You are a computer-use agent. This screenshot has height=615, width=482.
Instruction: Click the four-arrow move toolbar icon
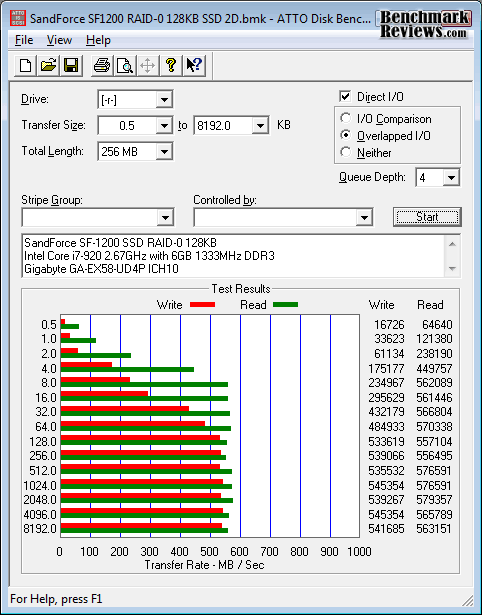pyautogui.click(x=147, y=65)
